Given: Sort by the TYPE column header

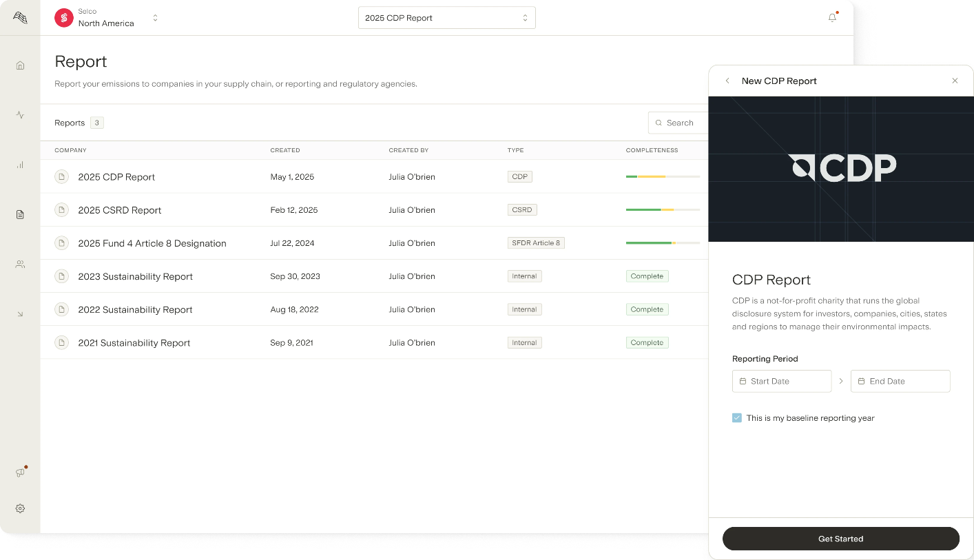Looking at the screenshot, I should point(515,150).
